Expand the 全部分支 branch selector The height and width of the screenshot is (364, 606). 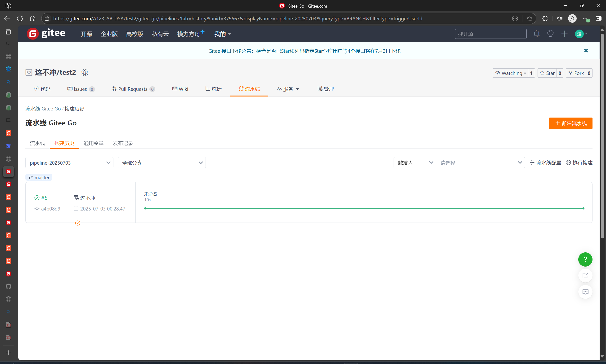coord(162,163)
